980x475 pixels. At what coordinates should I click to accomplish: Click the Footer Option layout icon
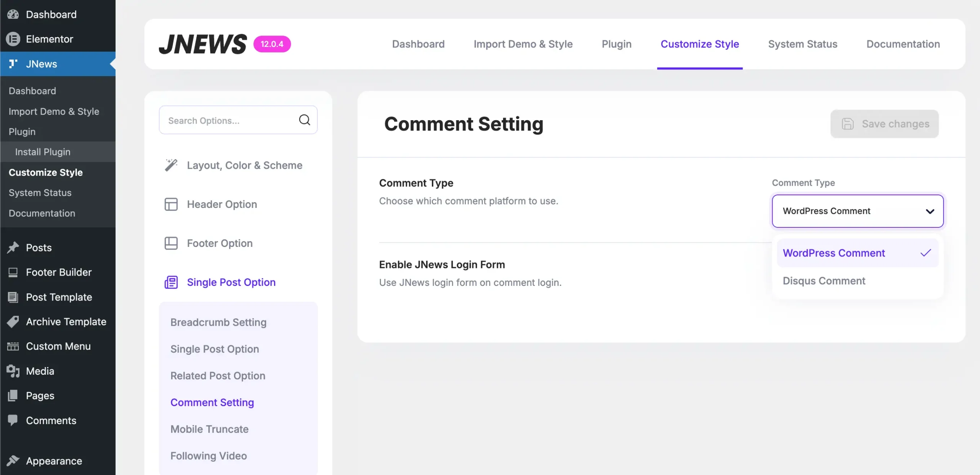(171, 243)
